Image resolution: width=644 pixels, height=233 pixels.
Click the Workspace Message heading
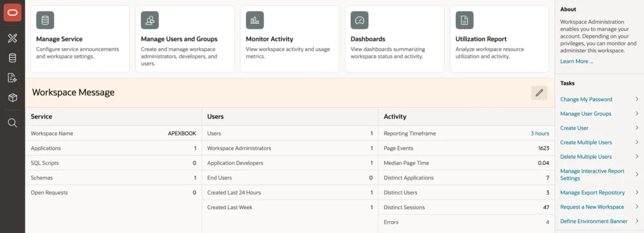tap(73, 93)
